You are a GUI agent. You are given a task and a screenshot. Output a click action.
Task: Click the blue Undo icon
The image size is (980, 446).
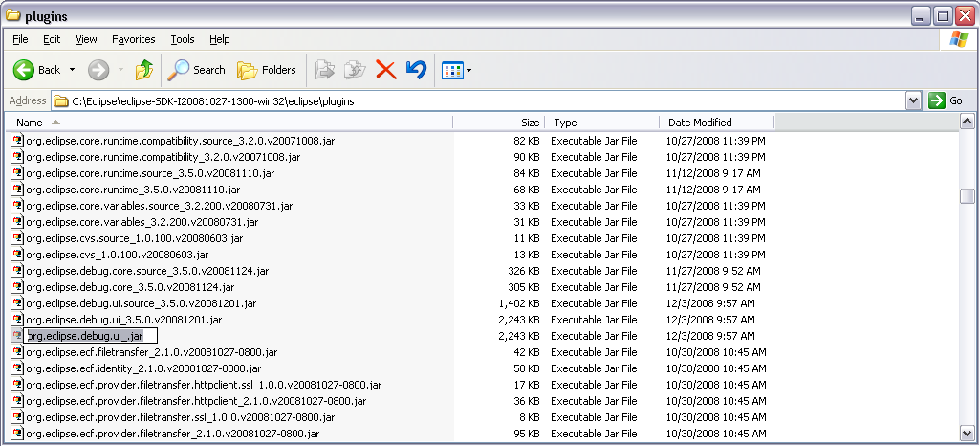click(x=416, y=70)
